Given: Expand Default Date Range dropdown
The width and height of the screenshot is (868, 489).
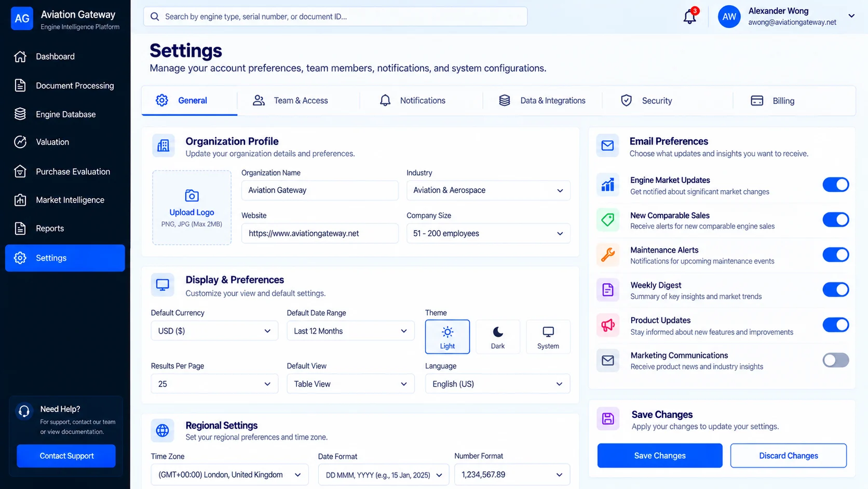Looking at the screenshot, I should point(350,331).
